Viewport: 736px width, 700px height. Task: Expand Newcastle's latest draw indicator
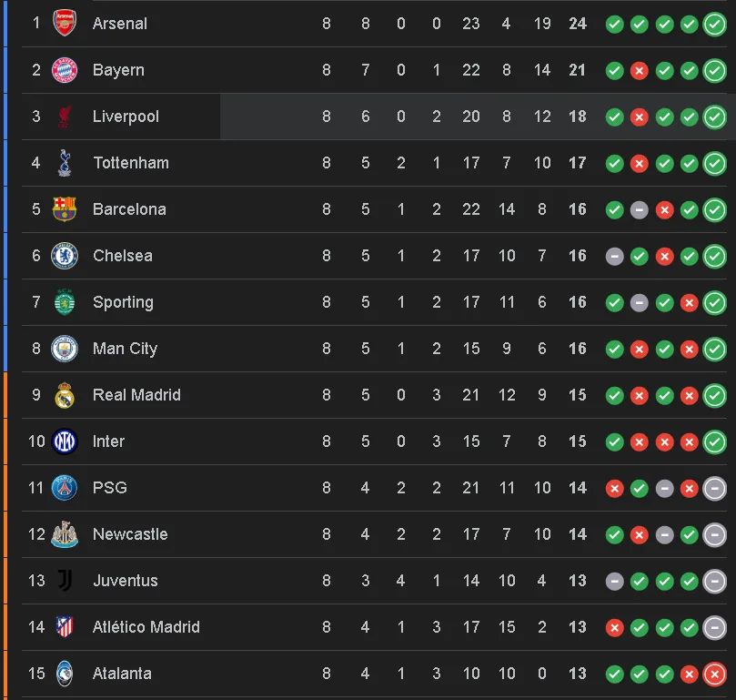coord(712,534)
